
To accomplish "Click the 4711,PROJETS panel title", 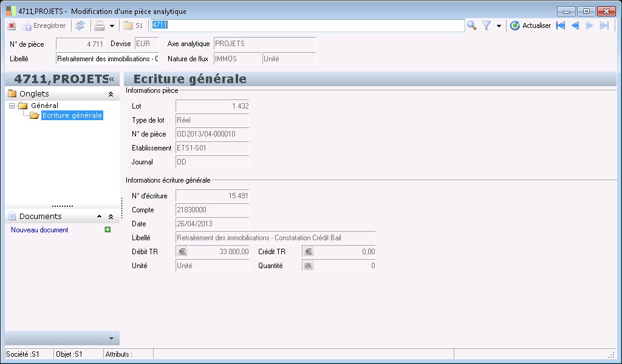I will click(x=61, y=79).
